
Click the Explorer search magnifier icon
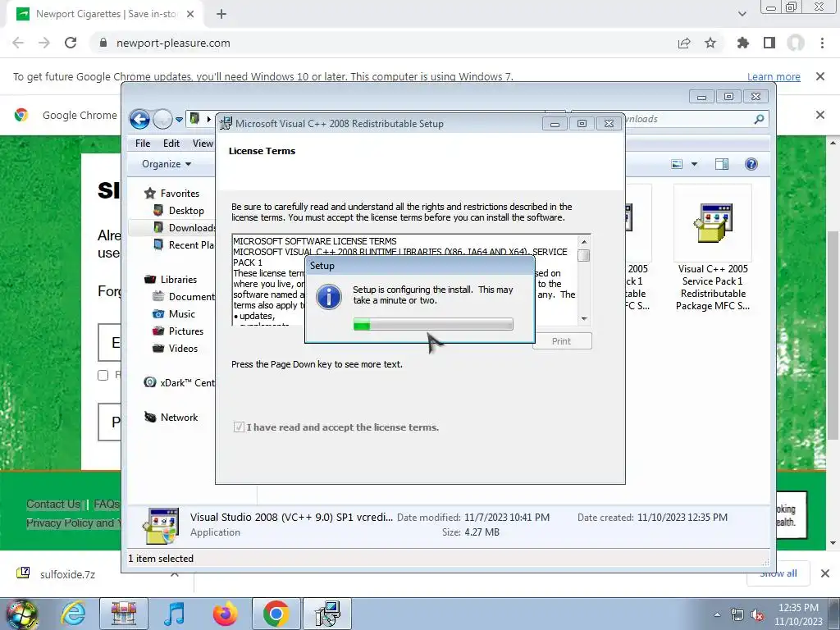[x=759, y=119]
